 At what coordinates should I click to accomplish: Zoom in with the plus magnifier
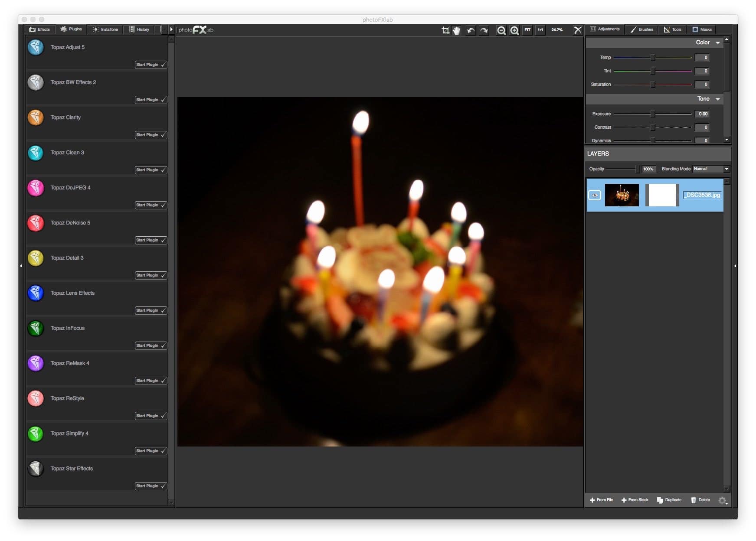pos(514,30)
